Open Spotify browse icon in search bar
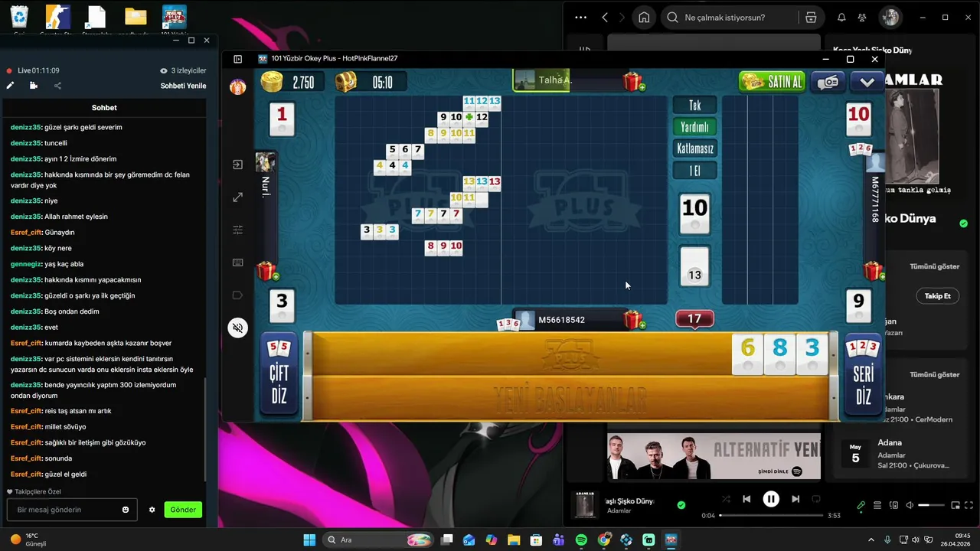 pos(810,18)
